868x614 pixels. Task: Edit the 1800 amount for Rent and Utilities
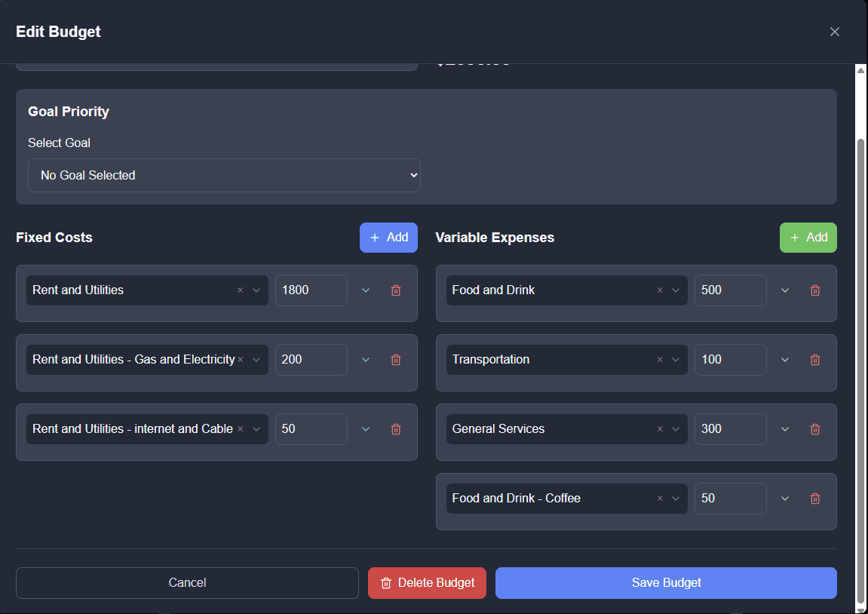click(x=311, y=290)
